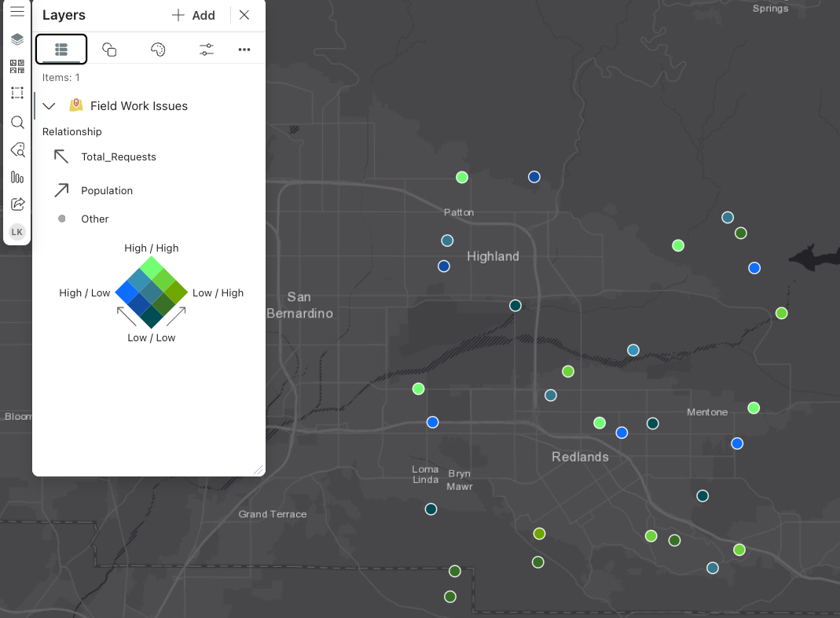Click the dark blue point southwest of Highland

(x=443, y=267)
